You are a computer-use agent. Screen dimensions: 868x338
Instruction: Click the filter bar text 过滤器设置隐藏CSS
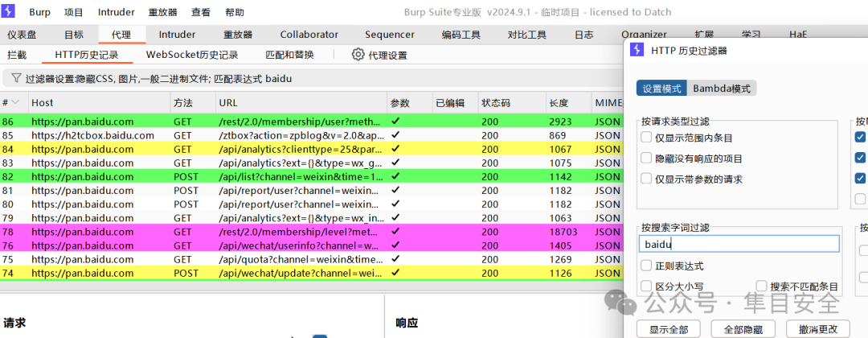point(68,79)
